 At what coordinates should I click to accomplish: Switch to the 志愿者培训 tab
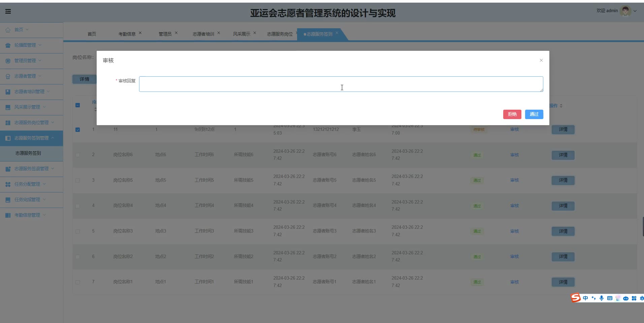(203, 34)
